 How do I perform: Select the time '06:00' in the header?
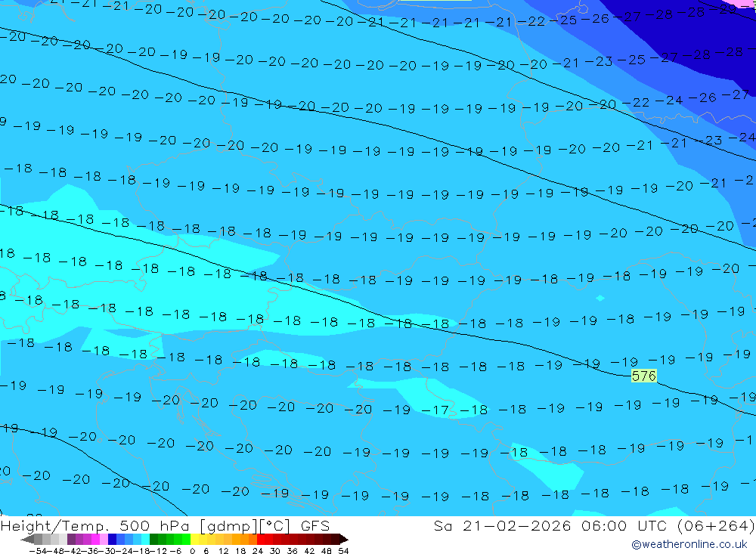click(603, 525)
